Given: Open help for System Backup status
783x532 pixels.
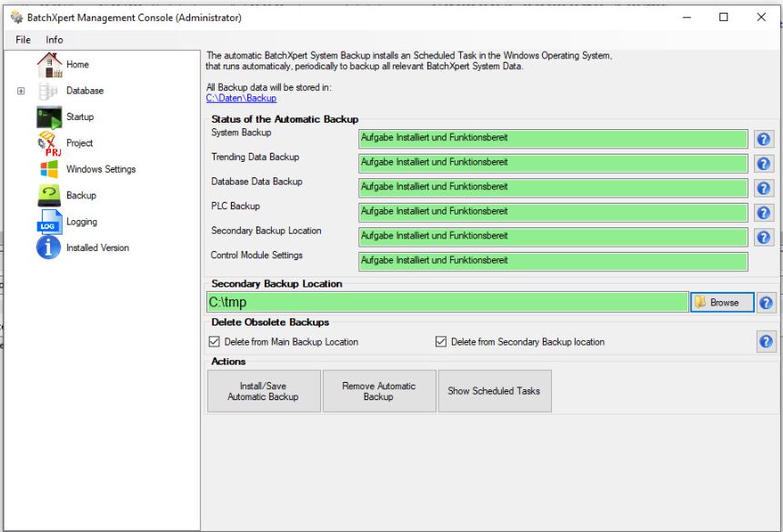Looking at the screenshot, I should point(764,139).
